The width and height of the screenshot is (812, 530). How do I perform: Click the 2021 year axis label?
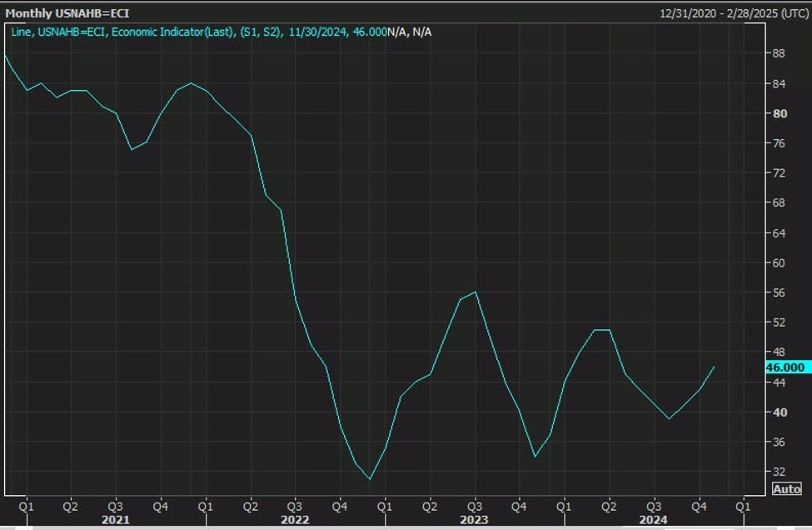115,520
